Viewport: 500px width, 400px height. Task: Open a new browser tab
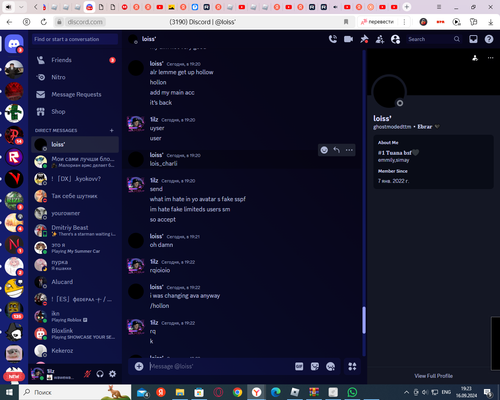[406, 7]
